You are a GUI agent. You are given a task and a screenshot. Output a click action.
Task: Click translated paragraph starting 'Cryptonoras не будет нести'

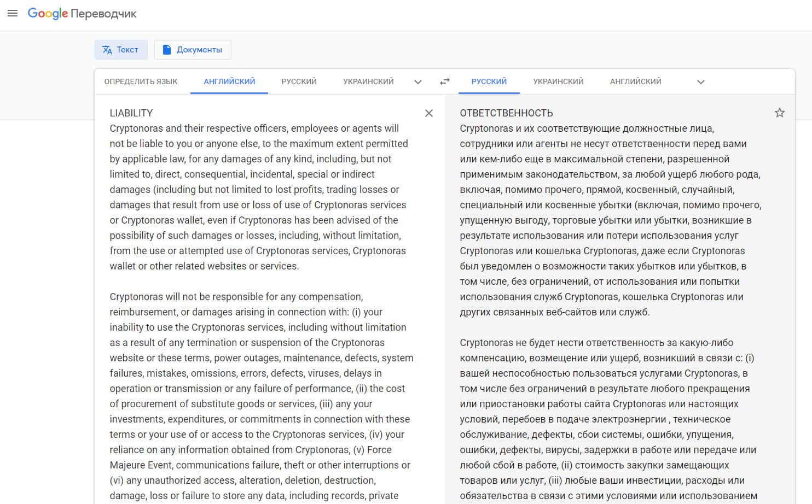pos(608,419)
